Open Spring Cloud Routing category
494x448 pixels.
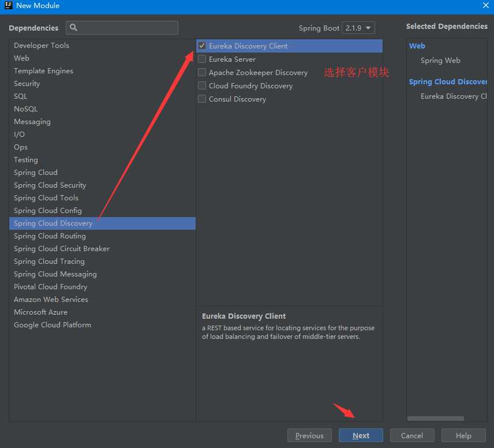(x=102, y=236)
